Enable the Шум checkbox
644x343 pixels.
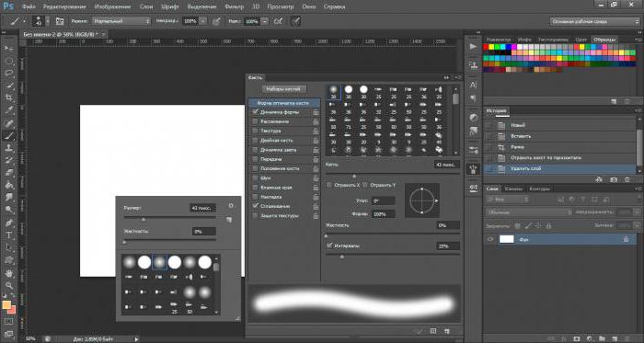[x=255, y=178]
